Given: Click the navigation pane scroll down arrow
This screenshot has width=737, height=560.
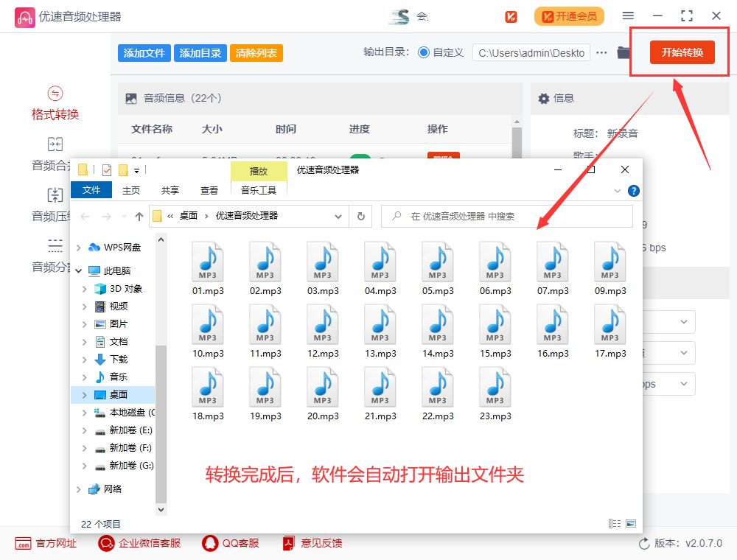Looking at the screenshot, I should tap(161, 509).
